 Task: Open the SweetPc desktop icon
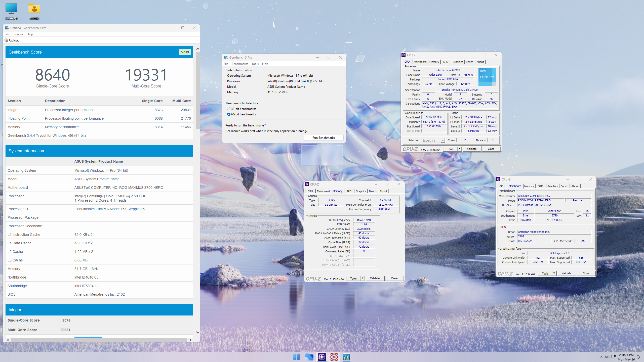(x=11, y=11)
